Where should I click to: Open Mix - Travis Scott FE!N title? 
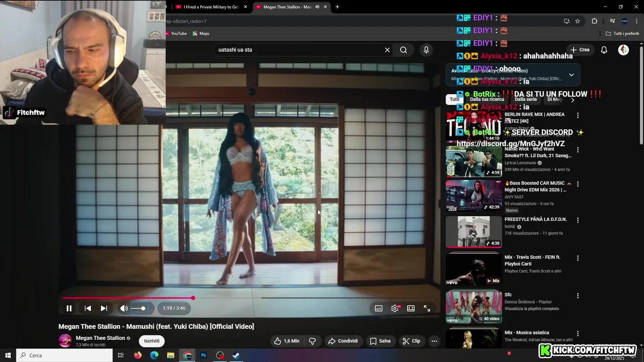click(x=532, y=260)
